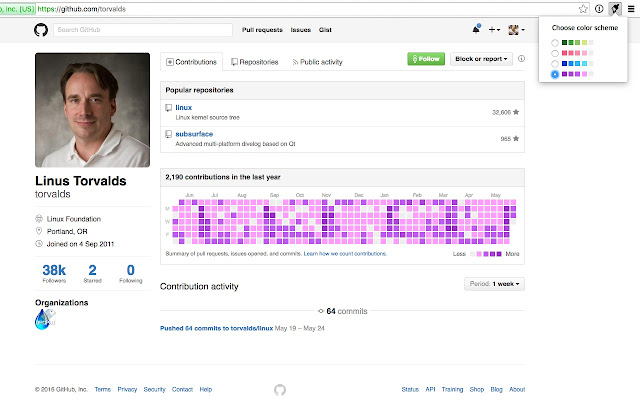Expand the Block or report dropdown
Screen dimensions: 640x400
point(481,59)
